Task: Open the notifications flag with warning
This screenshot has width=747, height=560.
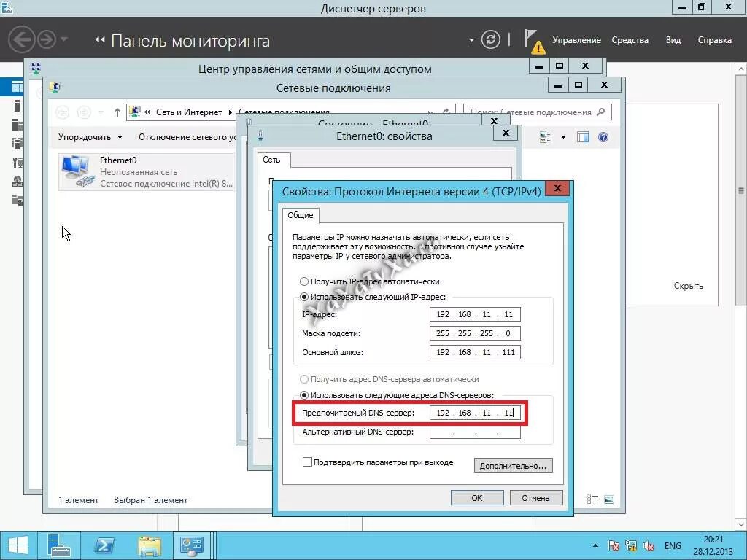Action: coord(534,41)
